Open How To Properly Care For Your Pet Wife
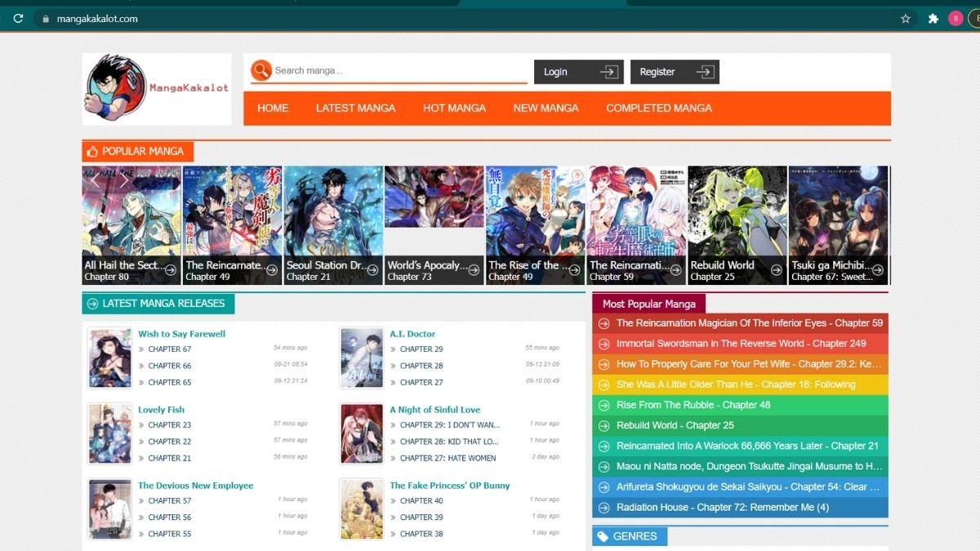Image resolution: width=980 pixels, height=551 pixels. click(x=749, y=364)
